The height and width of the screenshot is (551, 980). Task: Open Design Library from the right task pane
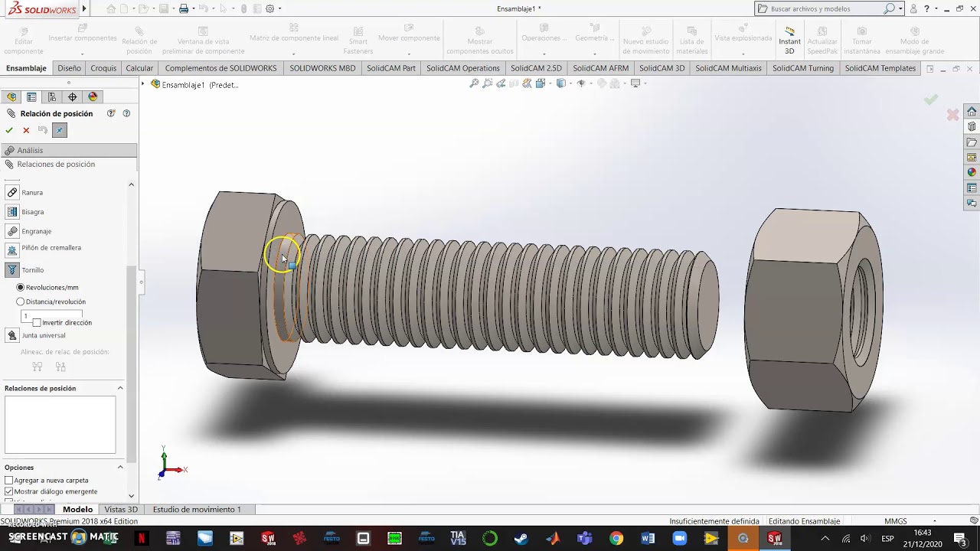point(972,127)
